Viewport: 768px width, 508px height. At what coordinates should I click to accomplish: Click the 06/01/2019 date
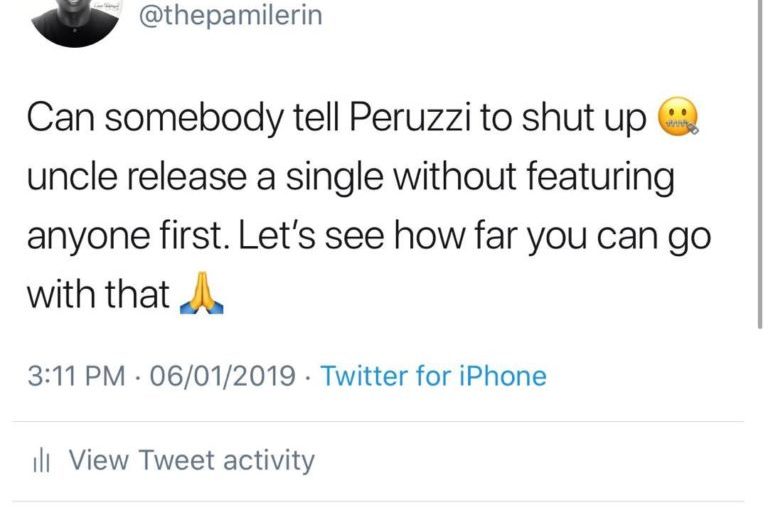[x=222, y=377]
